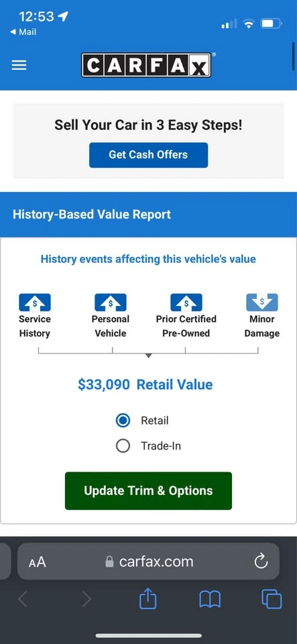
Task: Open the hamburger menu
Action: 19,65
